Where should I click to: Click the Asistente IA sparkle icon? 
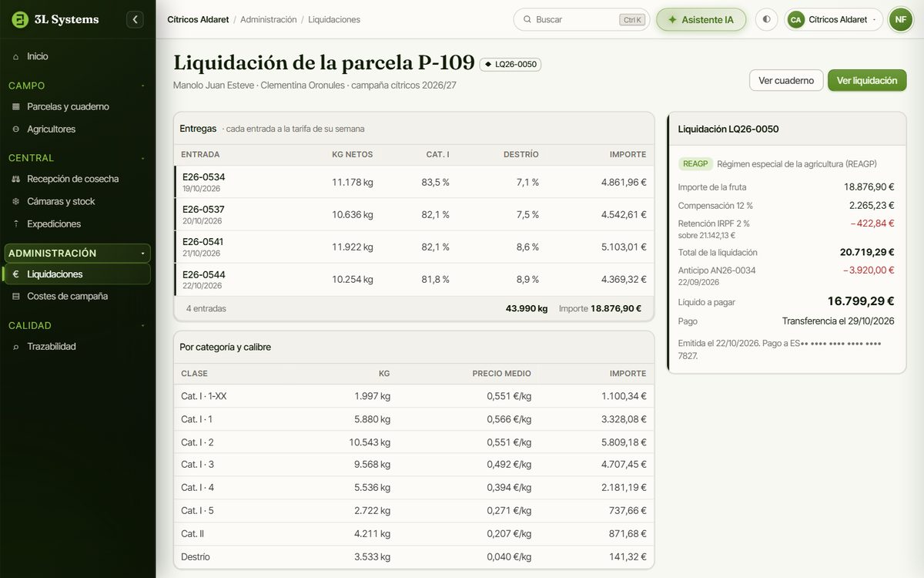672,20
